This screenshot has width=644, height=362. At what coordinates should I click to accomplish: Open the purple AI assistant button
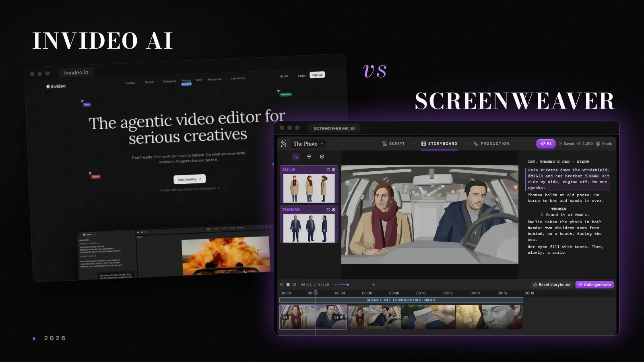click(x=546, y=144)
